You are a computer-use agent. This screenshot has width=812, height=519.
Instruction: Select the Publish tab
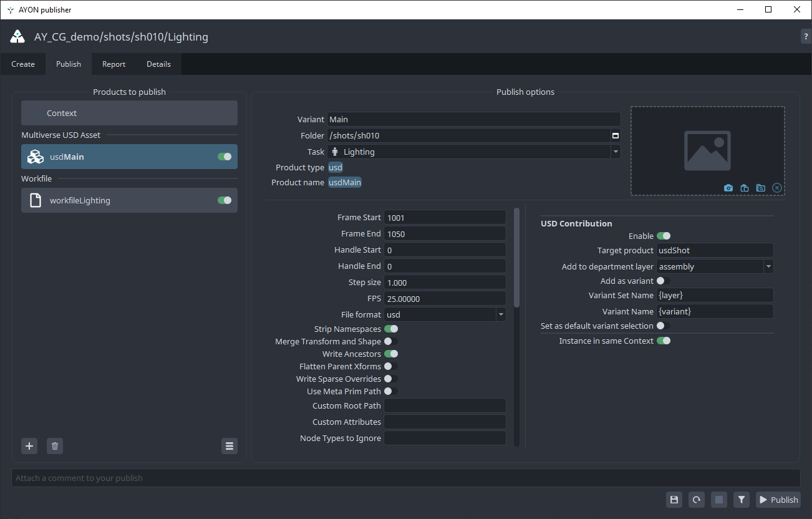[69, 64]
